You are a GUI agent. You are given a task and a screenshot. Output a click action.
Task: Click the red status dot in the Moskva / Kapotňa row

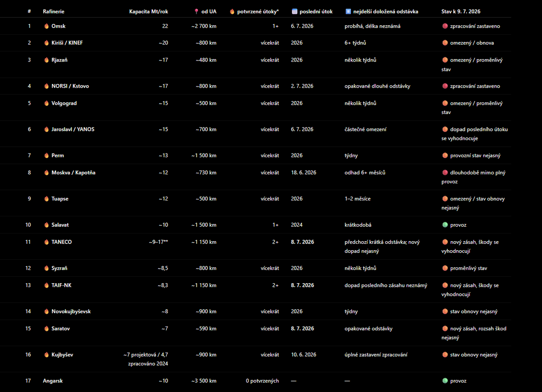coord(445,173)
